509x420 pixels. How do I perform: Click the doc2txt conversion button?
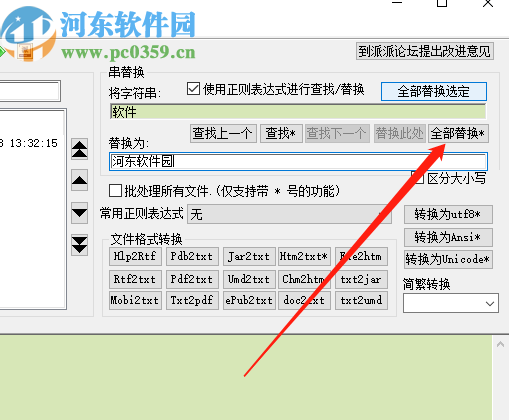pos(304,300)
